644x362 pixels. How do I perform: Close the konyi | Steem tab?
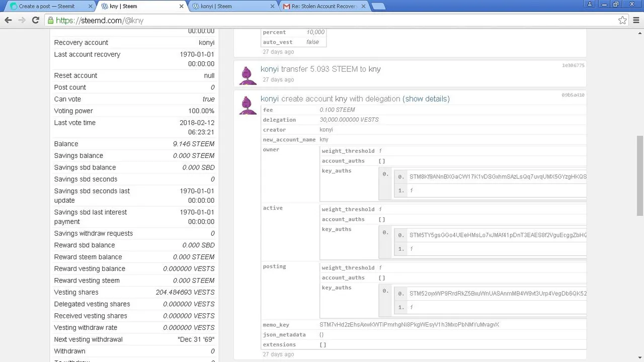[x=273, y=7]
